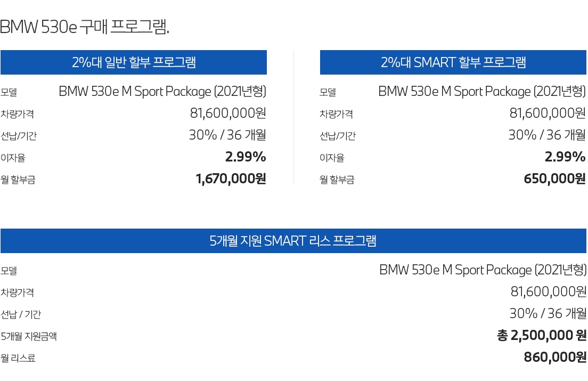This screenshot has height=381, width=588.
Task: Click the model name in SMART 할부 table
Action: click(x=482, y=92)
